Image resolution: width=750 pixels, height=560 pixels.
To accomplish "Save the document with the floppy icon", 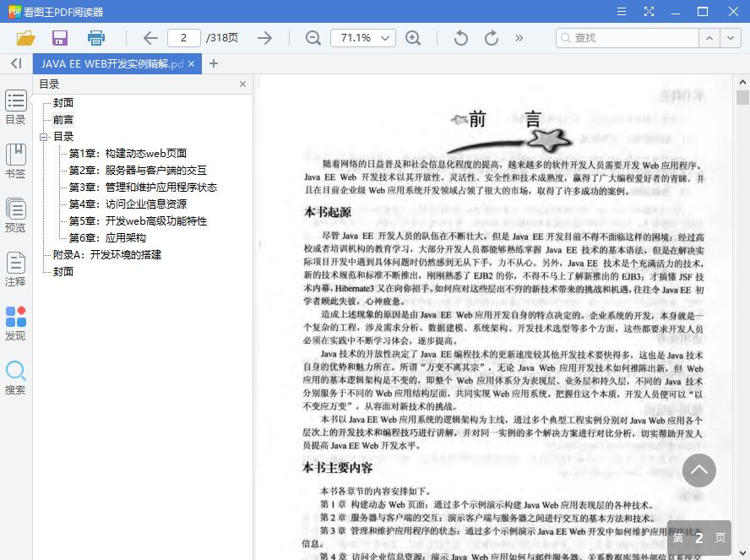I will [x=60, y=38].
